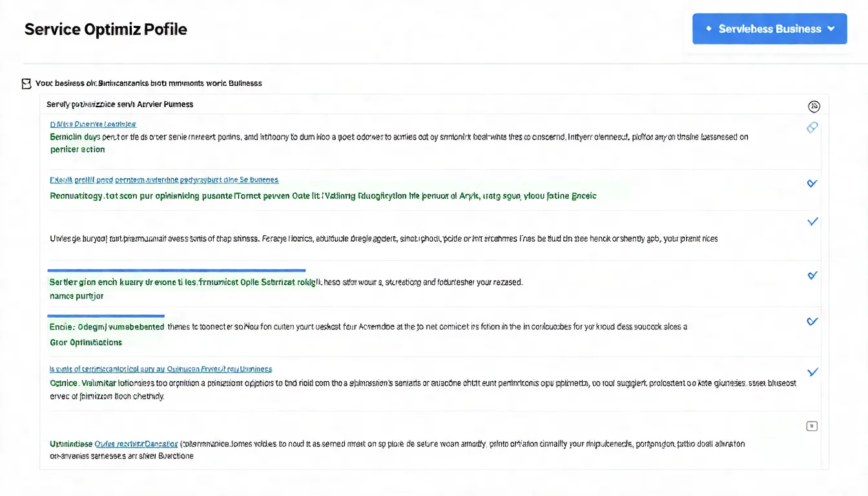This screenshot has height=496, width=868.
Task: Click the 'Your business' checkbox icon above the panel
Action: tap(26, 83)
